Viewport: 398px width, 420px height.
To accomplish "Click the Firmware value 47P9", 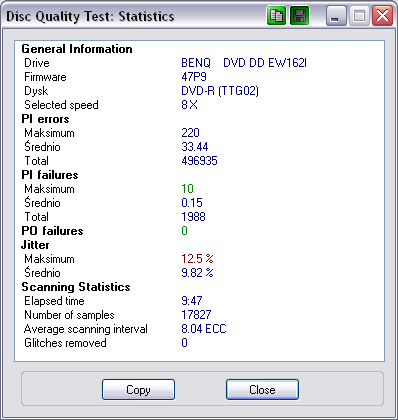I will [x=194, y=77].
